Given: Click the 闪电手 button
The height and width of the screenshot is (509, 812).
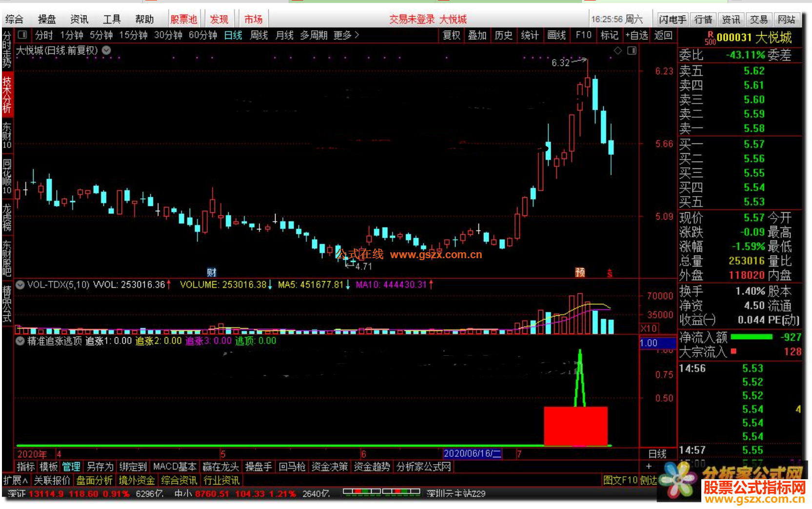Looking at the screenshot, I should (x=673, y=20).
